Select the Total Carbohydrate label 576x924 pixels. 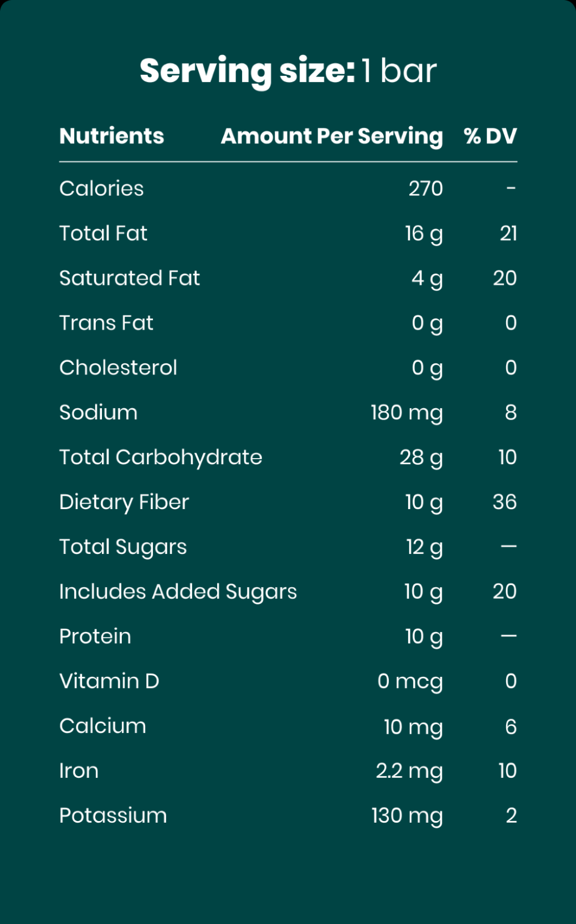(161, 458)
